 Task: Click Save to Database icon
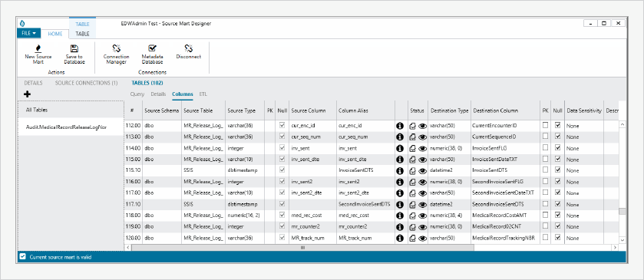[x=74, y=48]
